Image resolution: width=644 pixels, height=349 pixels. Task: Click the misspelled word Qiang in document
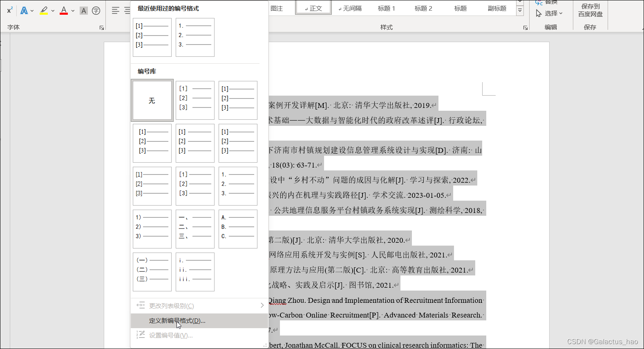click(x=277, y=300)
